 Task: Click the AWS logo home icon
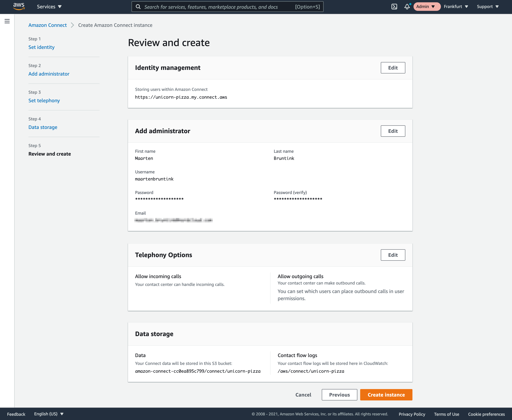[19, 7]
